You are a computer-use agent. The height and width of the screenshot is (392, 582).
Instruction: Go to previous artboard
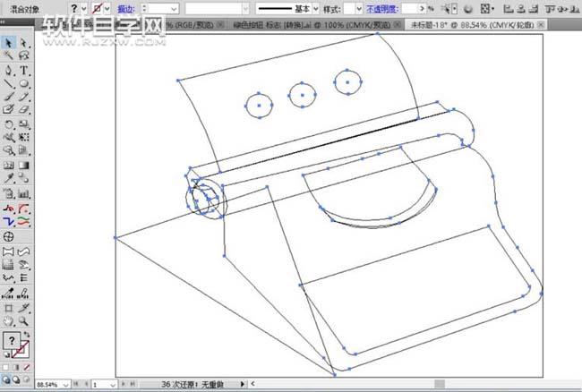pos(86,384)
